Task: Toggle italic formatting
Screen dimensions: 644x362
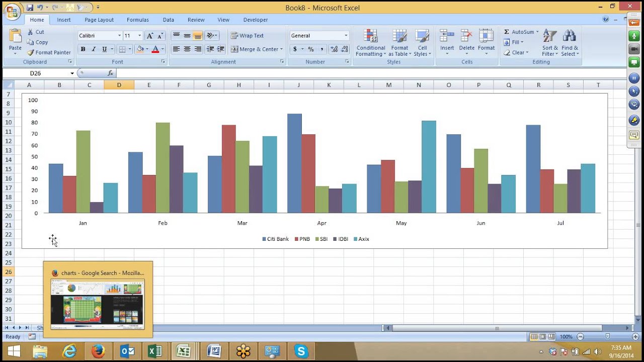Action: tap(94, 49)
